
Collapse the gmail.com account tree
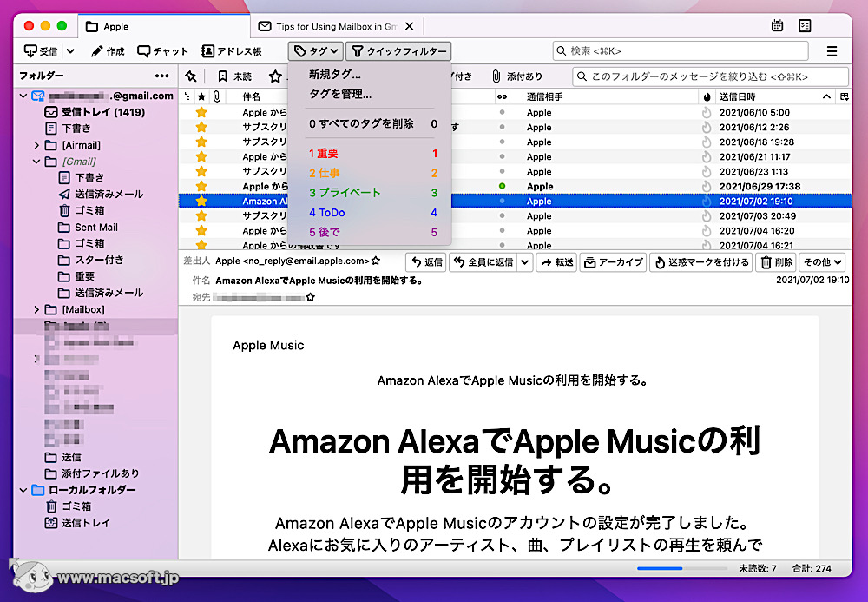tap(23, 96)
